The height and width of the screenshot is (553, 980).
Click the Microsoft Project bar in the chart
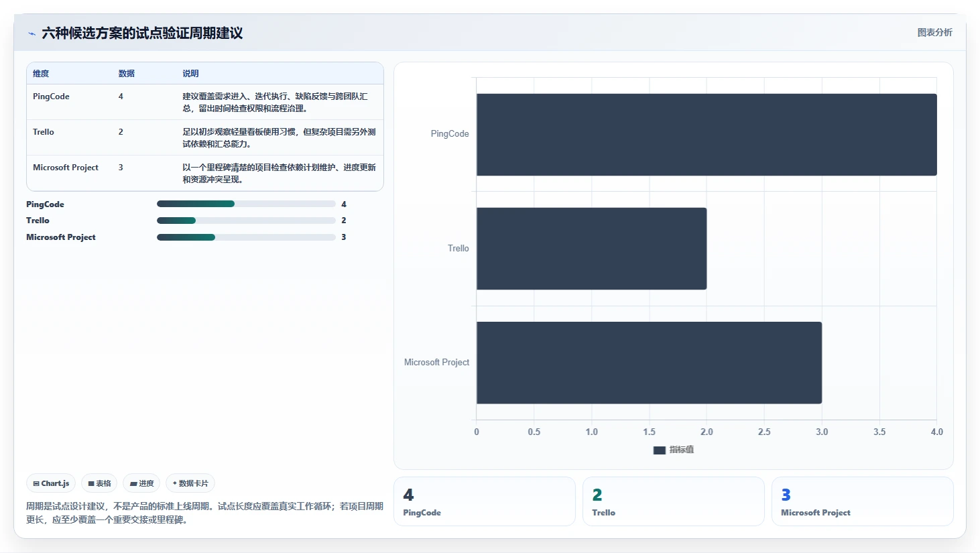[x=649, y=363]
